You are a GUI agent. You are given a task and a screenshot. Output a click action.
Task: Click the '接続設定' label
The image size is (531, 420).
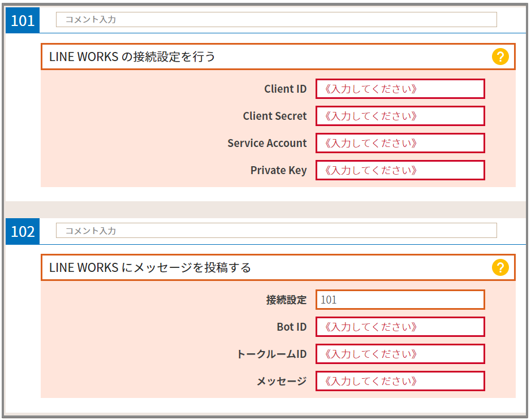coord(287,300)
